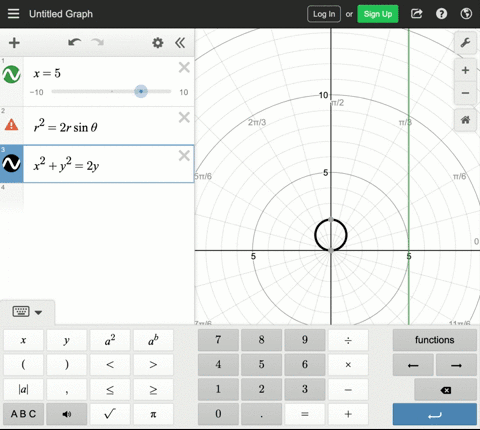Open the help question mark
480x430 pixels.
tap(441, 14)
